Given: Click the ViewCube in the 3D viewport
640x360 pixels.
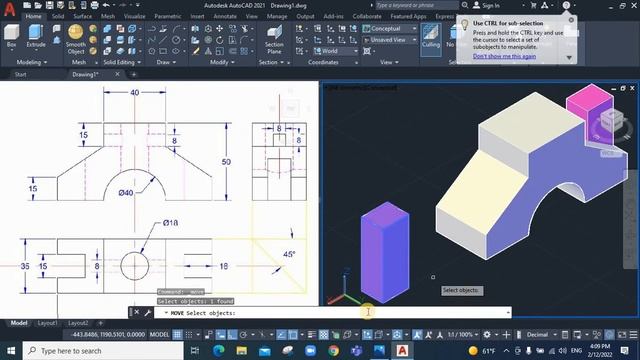Looking at the screenshot, I should click(x=611, y=121).
